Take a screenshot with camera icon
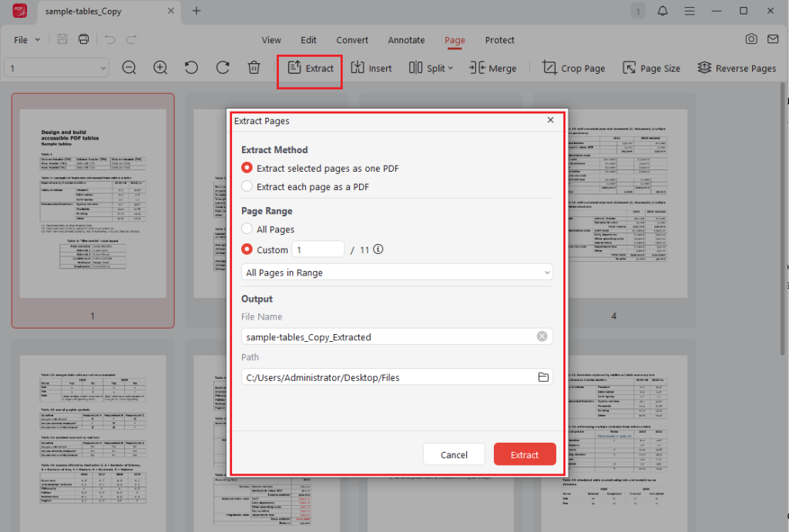Screen dimensions: 789x532 point(751,38)
